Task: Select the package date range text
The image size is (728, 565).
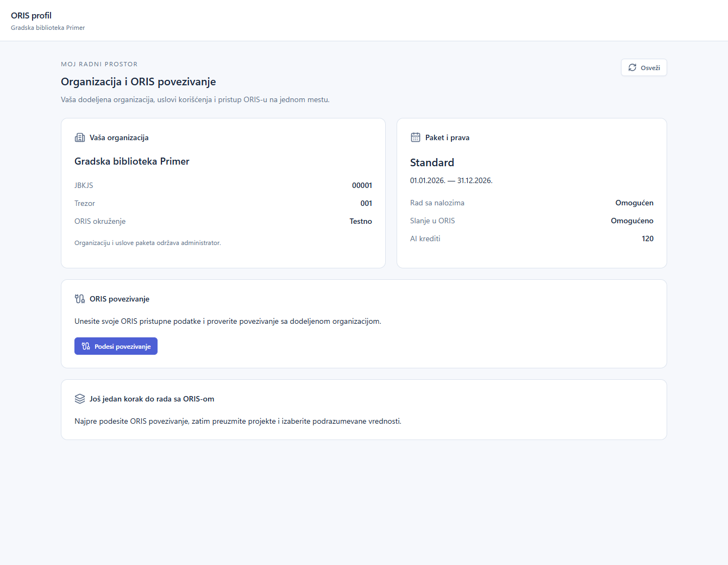Action: click(x=451, y=180)
